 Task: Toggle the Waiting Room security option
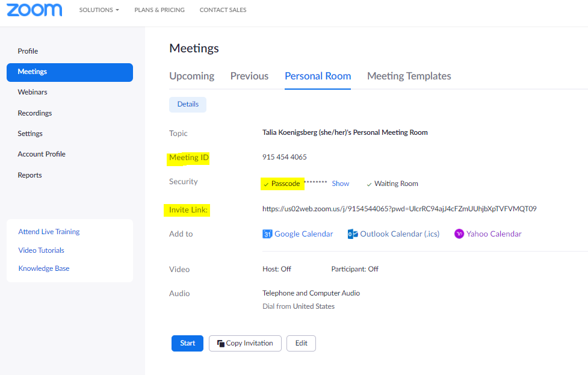click(392, 183)
